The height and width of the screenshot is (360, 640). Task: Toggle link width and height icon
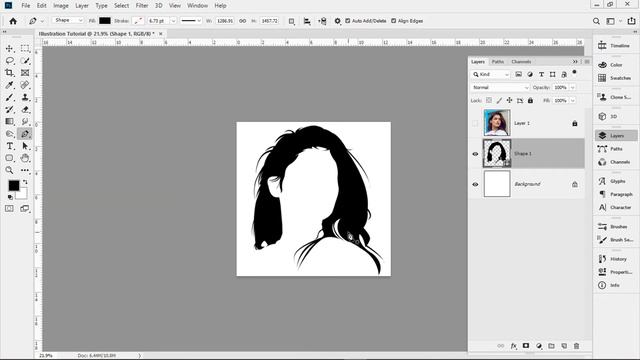tap(242, 21)
